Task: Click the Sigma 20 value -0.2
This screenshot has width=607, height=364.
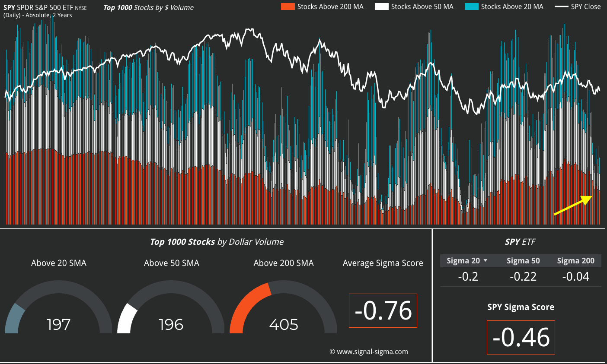Action: pyautogui.click(x=468, y=276)
